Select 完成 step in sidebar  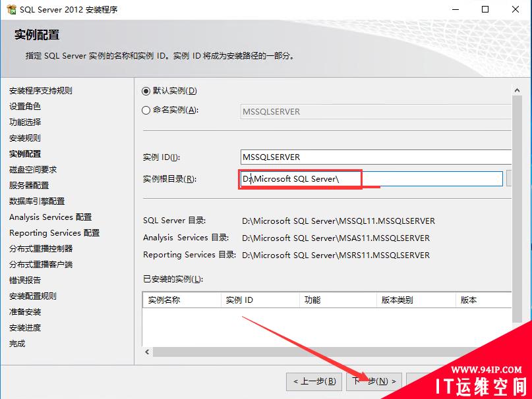17,344
